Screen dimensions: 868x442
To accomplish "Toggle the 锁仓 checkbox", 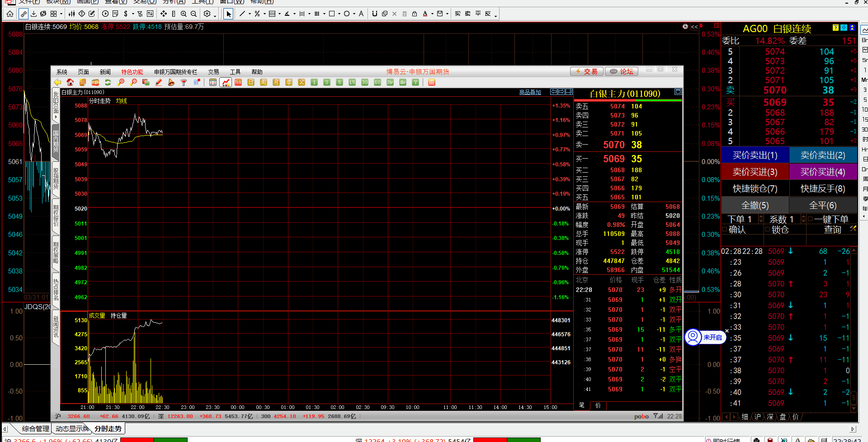I will tap(768, 230).
